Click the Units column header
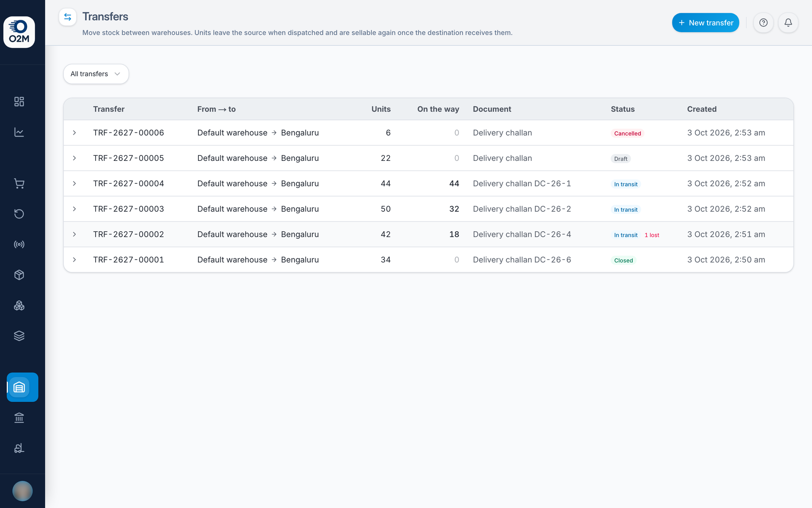This screenshot has height=508, width=812. [381, 109]
